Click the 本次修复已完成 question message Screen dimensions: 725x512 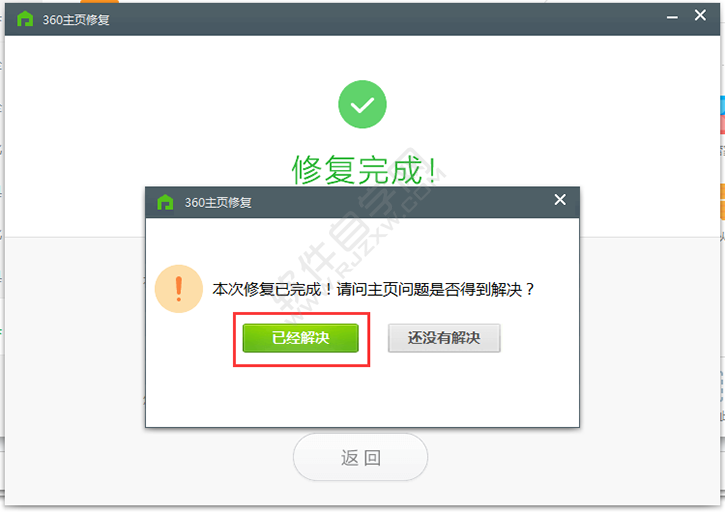(x=373, y=290)
